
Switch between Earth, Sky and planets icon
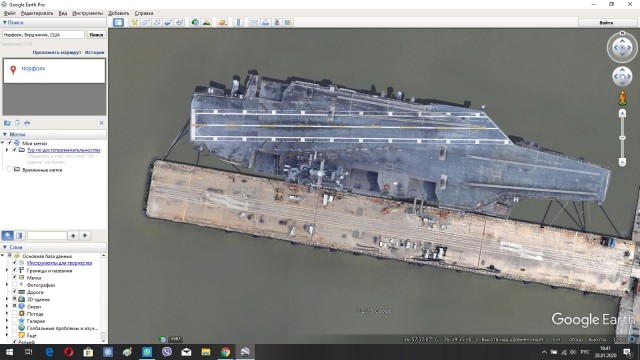pos(222,22)
